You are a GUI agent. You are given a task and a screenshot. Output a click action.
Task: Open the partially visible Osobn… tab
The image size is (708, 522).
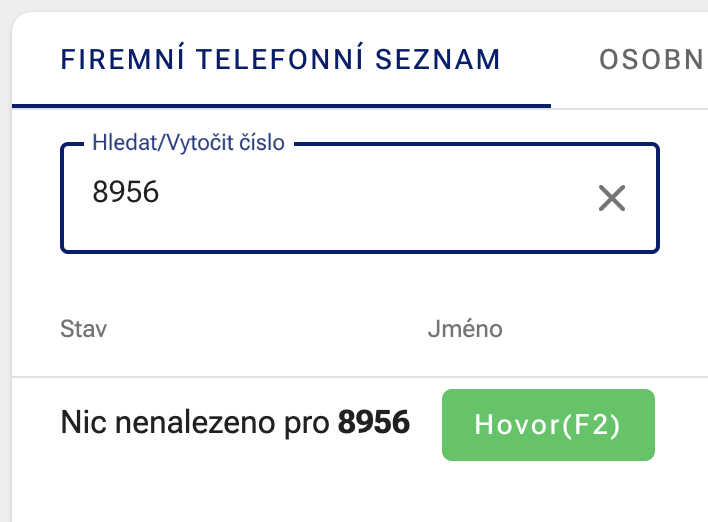point(651,60)
